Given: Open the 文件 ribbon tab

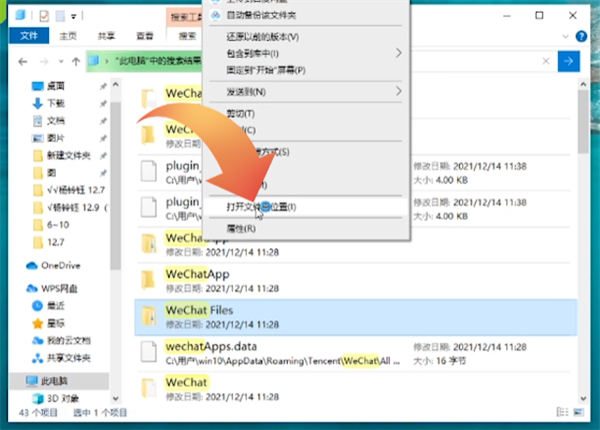Looking at the screenshot, I should 29,36.
